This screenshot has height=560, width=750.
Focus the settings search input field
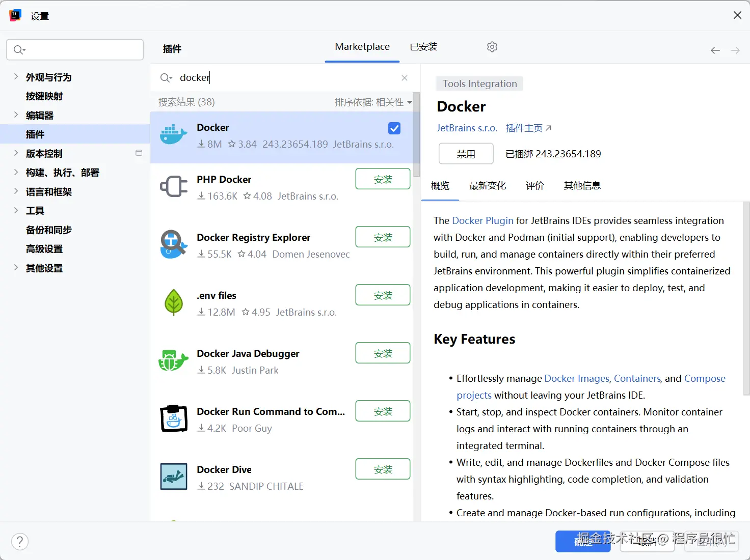(75, 50)
